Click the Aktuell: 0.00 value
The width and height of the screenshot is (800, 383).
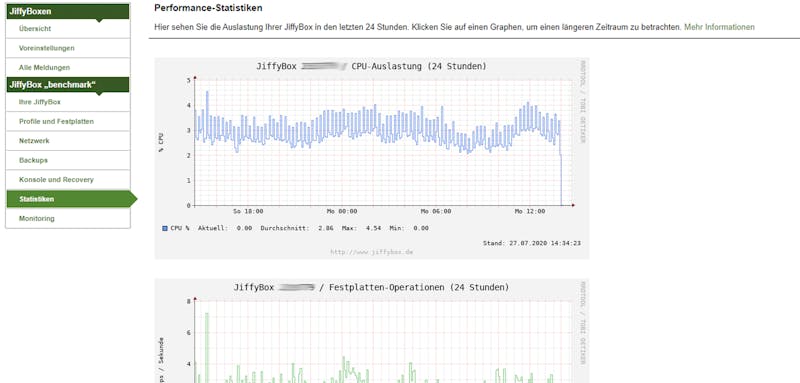point(225,228)
